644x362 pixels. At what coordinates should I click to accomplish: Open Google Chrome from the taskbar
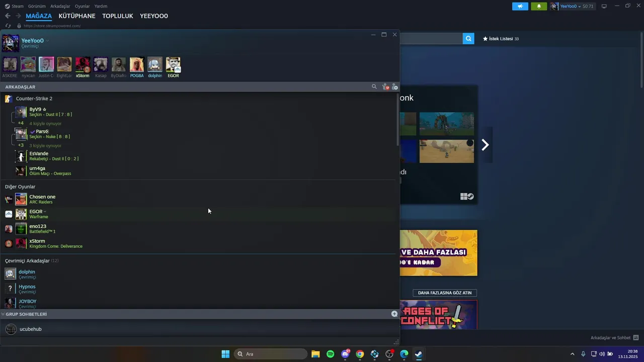click(x=360, y=354)
